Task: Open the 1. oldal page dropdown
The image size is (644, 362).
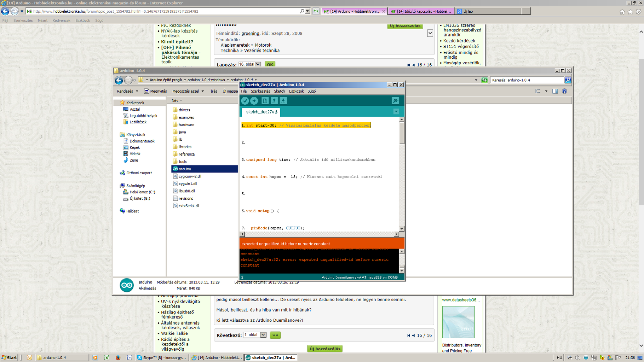Action: [263, 335]
